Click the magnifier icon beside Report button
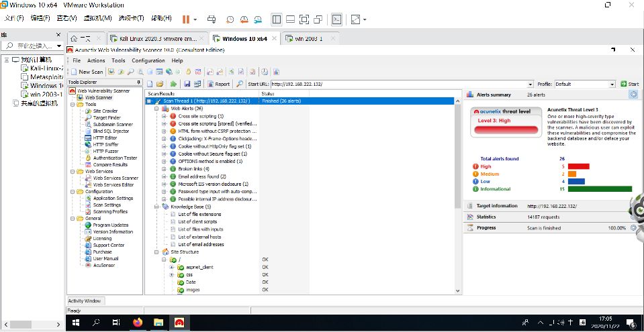This screenshot has height=332, width=644. [x=240, y=84]
